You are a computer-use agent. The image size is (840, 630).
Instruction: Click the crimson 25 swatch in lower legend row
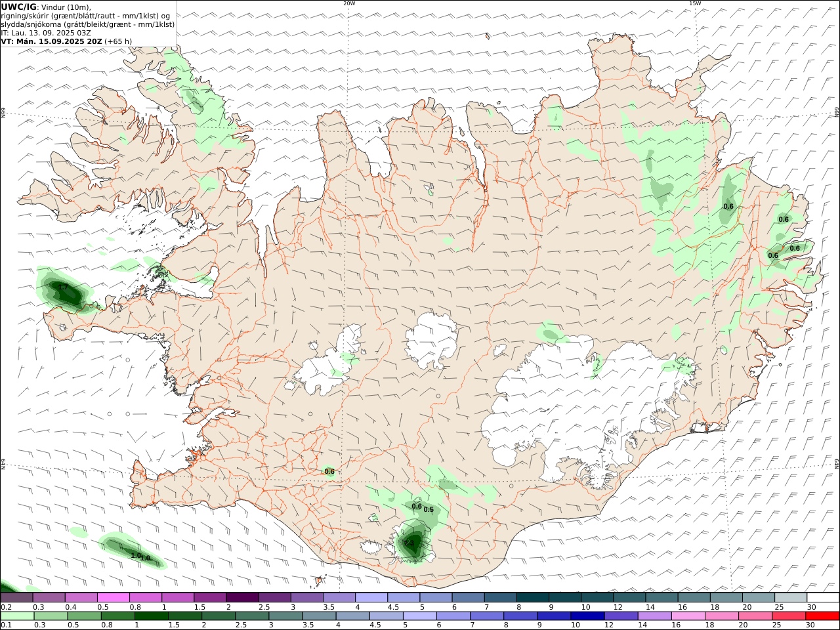(789, 616)
